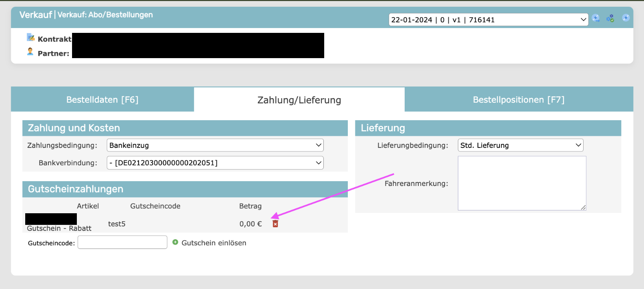The image size is (644, 289).
Task: Click the Kontrakt document icon
Action: pyautogui.click(x=31, y=38)
